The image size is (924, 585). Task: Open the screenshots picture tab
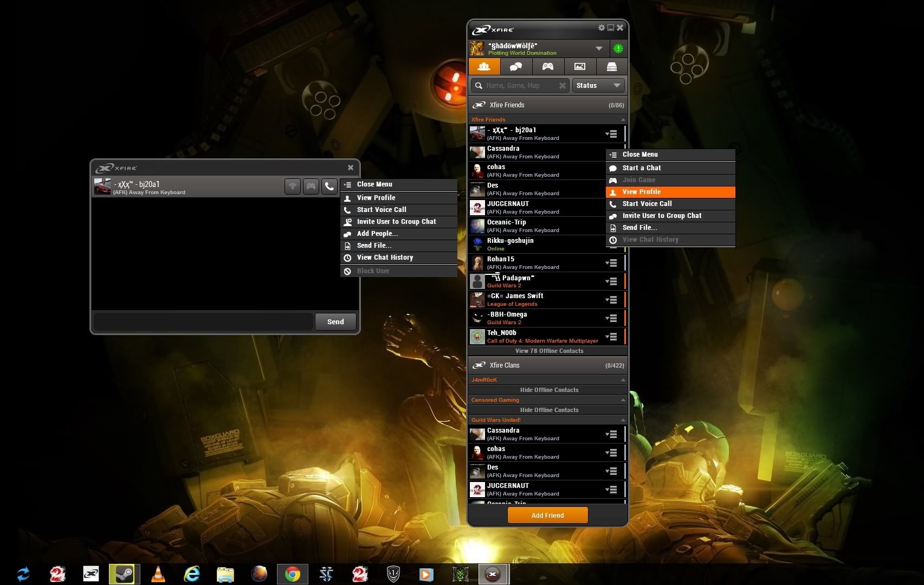coord(580,67)
